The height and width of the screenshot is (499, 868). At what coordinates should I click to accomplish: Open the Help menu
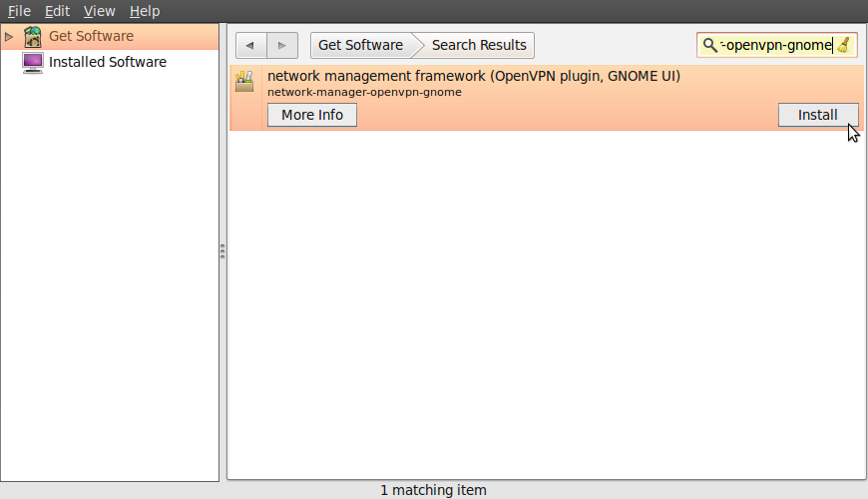click(145, 11)
